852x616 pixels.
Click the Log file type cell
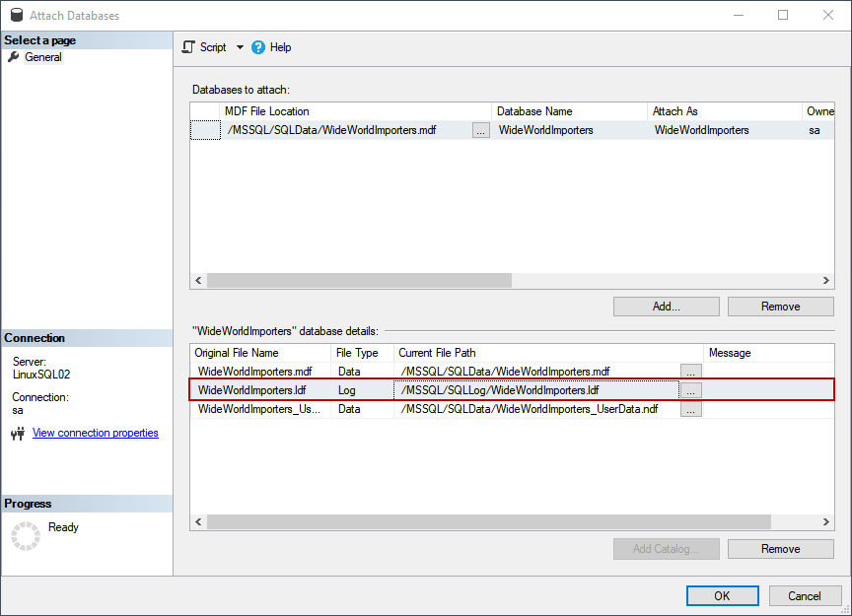point(362,390)
